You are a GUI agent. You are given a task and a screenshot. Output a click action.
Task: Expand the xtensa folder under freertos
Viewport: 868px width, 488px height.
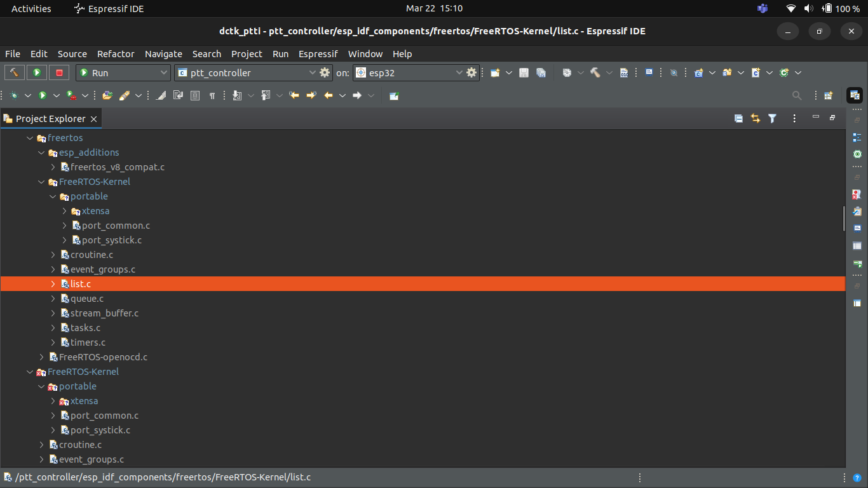point(65,211)
